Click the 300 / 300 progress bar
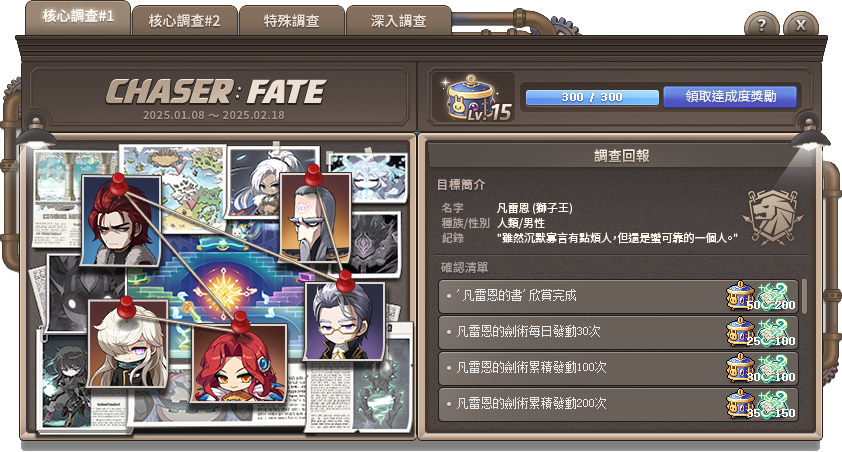This screenshot has width=842, height=452. [x=592, y=97]
